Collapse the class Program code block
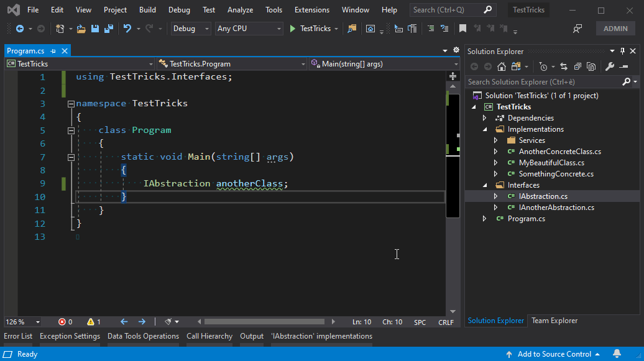This screenshot has width=644, height=361. coord(71,130)
